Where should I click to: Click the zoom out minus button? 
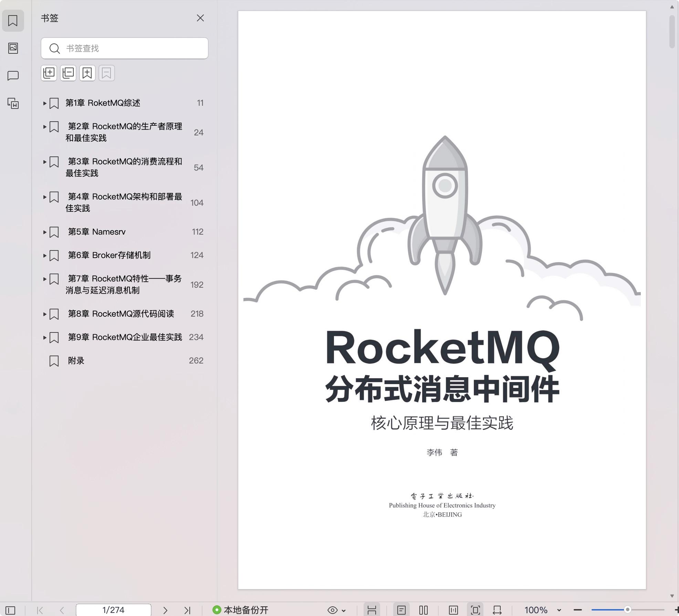pyautogui.click(x=578, y=610)
